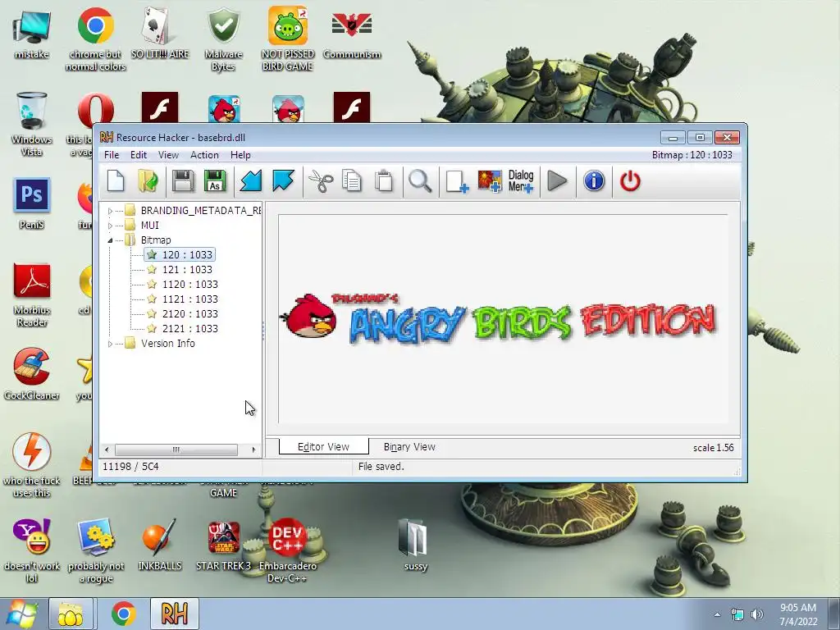840x630 pixels.
Task: Click the Cut scissors icon
Action: click(321, 181)
